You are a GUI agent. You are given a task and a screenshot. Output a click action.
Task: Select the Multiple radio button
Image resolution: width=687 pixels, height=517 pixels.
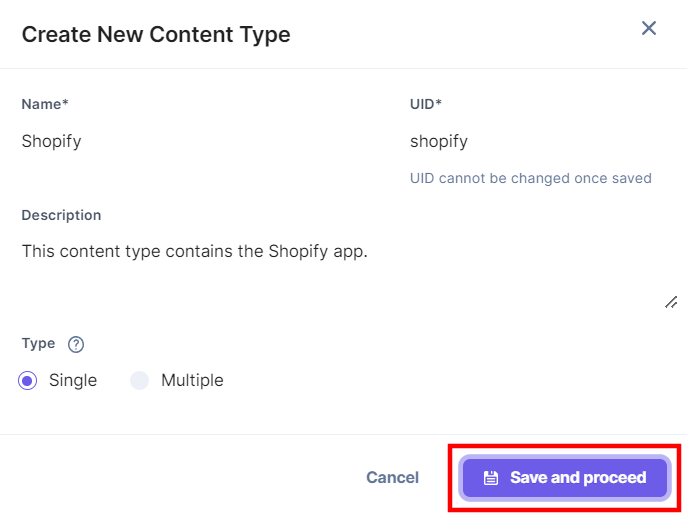139,380
